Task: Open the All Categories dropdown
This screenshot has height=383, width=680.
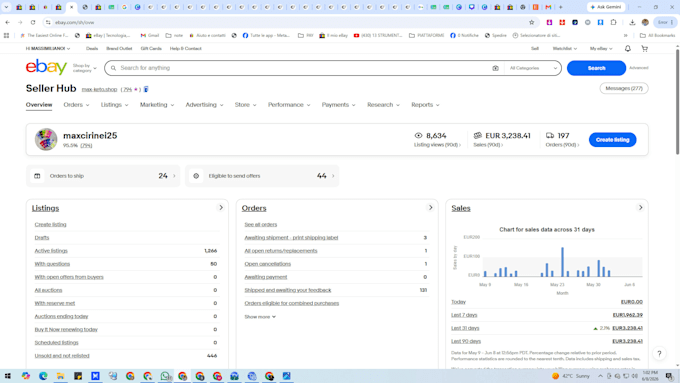Action: coord(533,68)
